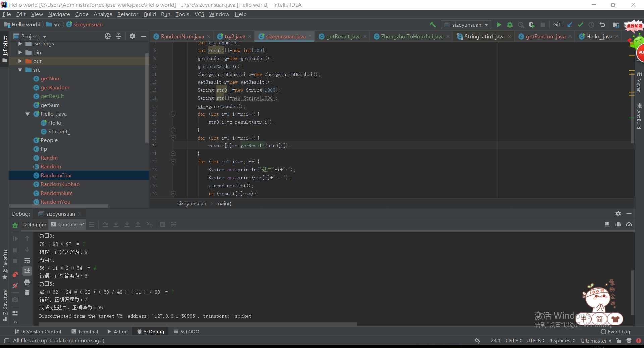Start debugging with the green bug icon

click(510, 25)
